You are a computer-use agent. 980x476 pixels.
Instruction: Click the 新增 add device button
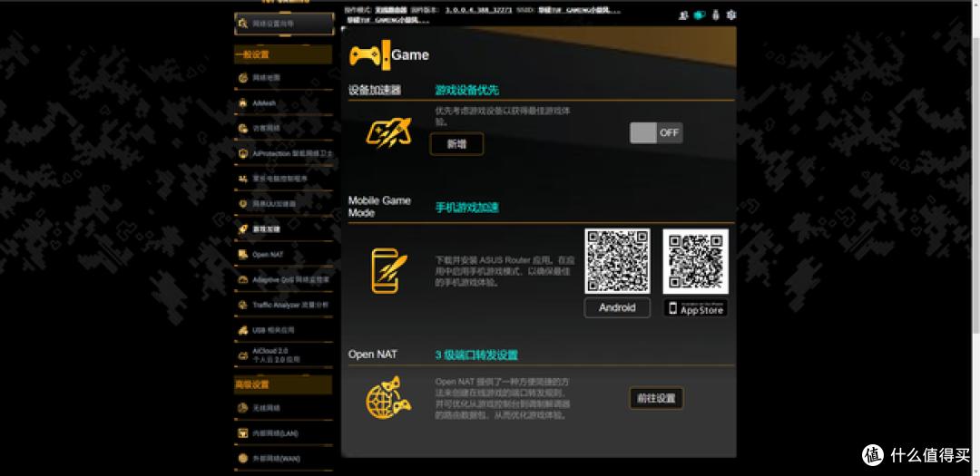click(x=456, y=144)
